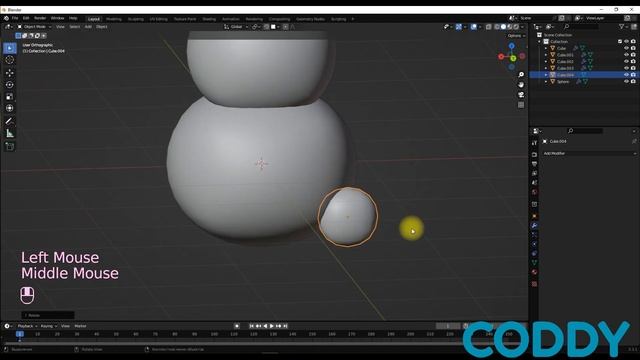This screenshot has height=360, width=640.
Task: Click the blue Z axis on the gizmo
Action: [x=511, y=46]
